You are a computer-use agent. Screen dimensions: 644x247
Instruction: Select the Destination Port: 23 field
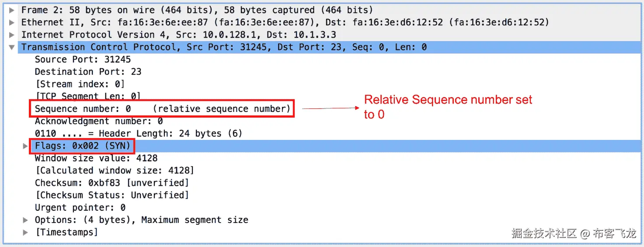[88, 72]
